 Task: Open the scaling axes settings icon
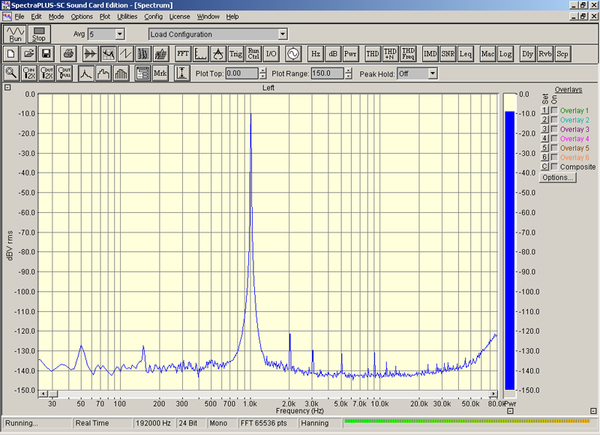click(x=201, y=54)
